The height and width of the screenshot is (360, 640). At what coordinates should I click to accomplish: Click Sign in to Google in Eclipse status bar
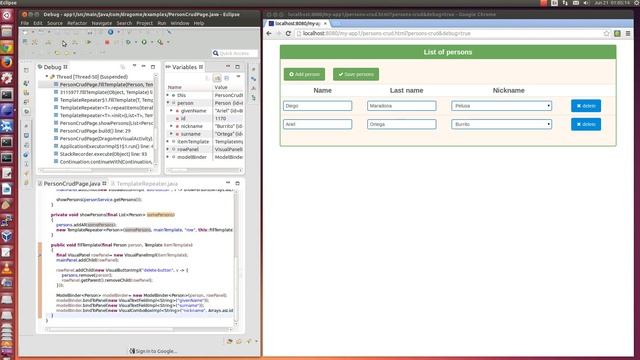click(153, 351)
